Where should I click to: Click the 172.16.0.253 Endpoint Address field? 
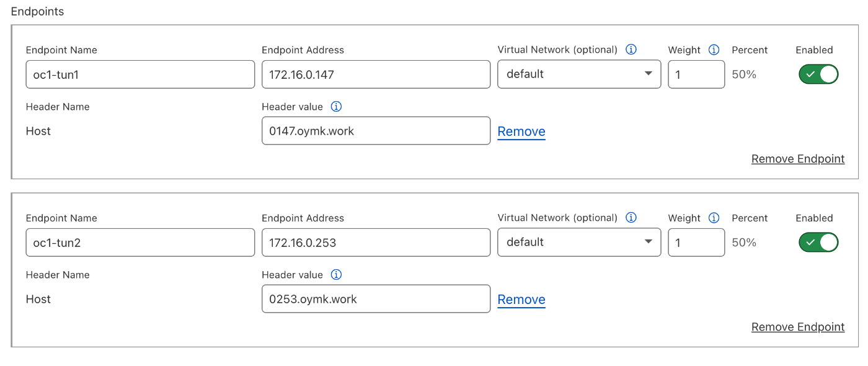[x=376, y=243]
